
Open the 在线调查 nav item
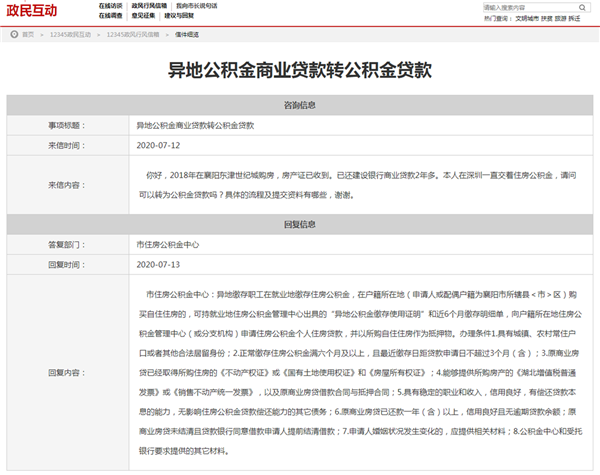(111, 17)
